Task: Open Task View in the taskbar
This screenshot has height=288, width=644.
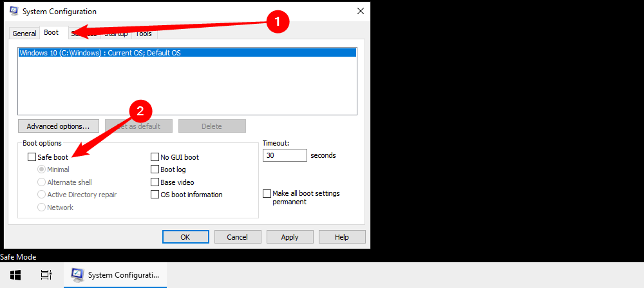Action: point(46,275)
